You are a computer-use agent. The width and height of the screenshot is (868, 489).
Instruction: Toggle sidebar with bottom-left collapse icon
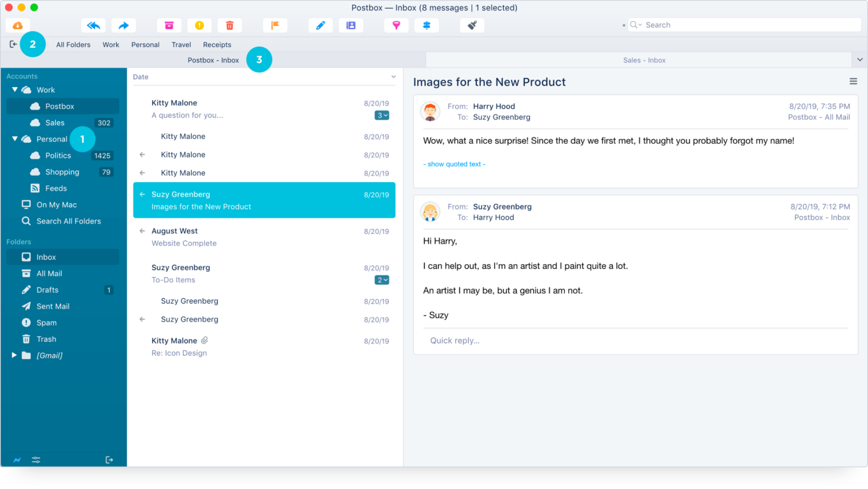[109, 460]
